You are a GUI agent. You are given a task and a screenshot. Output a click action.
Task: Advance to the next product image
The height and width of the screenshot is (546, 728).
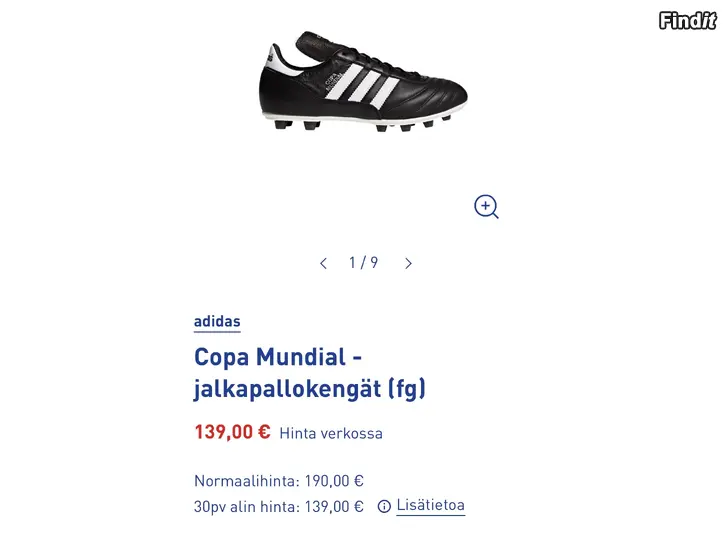tap(408, 263)
